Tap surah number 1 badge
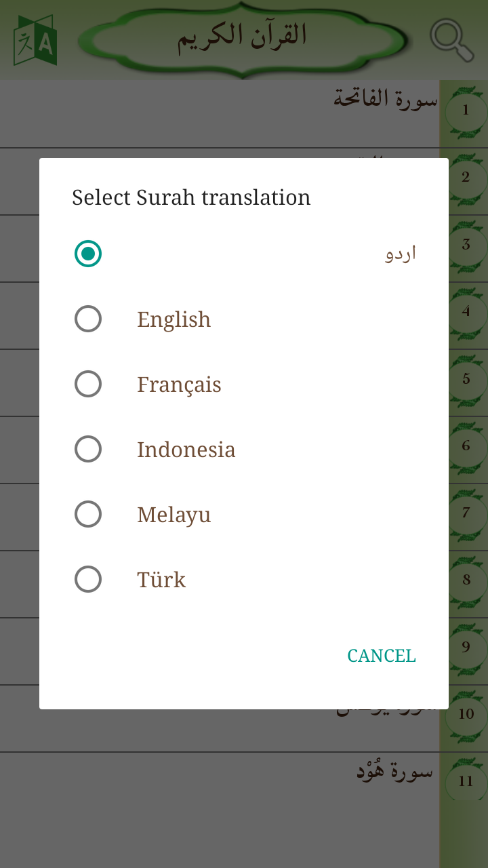This screenshot has height=868, width=488. tap(466, 111)
